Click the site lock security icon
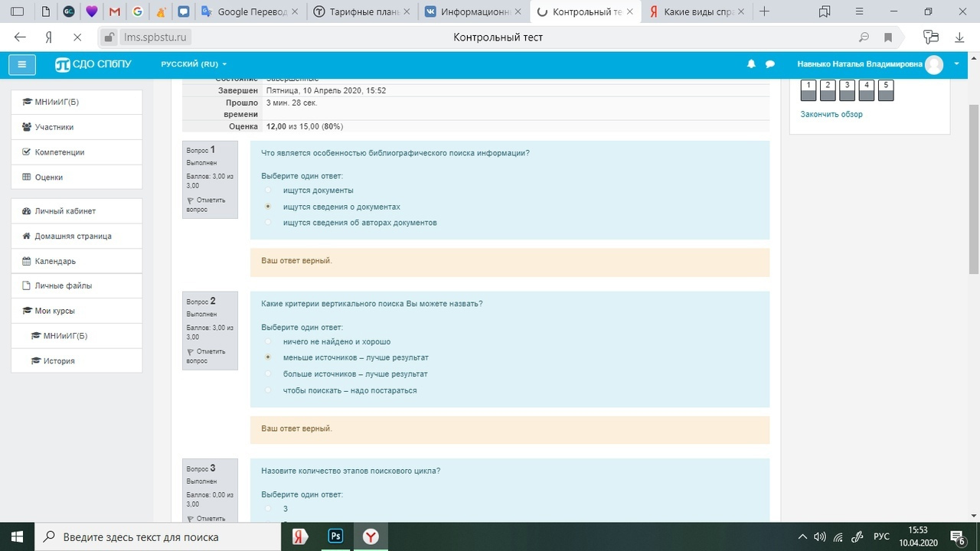The height and width of the screenshot is (551, 980). [x=109, y=37]
